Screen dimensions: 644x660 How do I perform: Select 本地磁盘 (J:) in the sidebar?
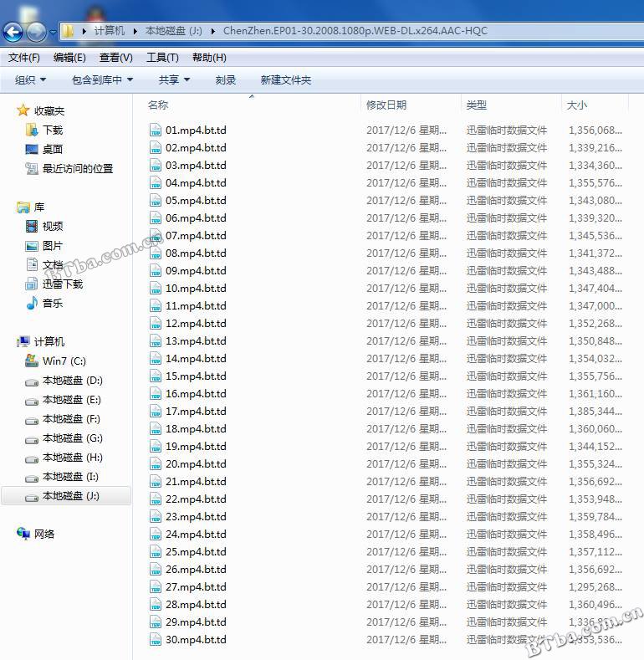coord(66,496)
